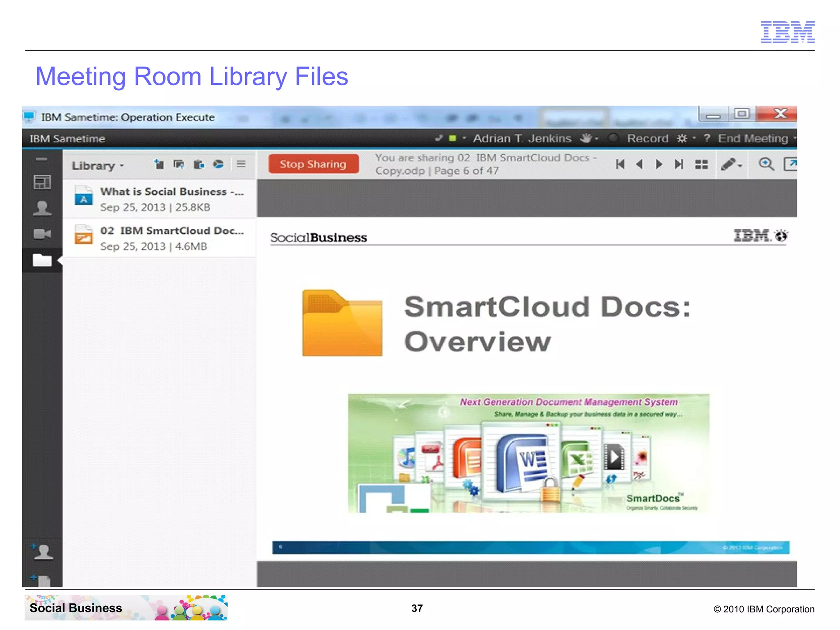
Task: Click the Adrian T. Jenkins name
Action: (x=522, y=139)
